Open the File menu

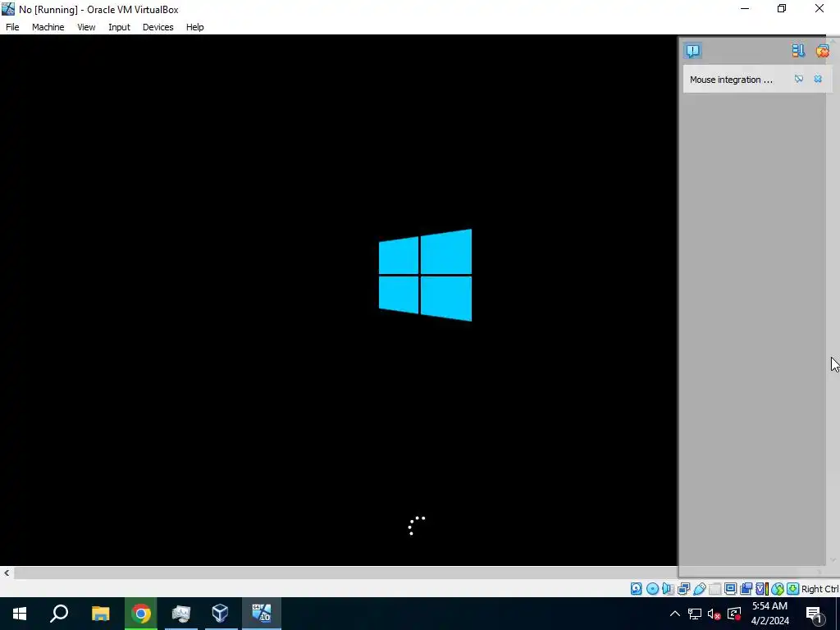[x=12, y=27]
